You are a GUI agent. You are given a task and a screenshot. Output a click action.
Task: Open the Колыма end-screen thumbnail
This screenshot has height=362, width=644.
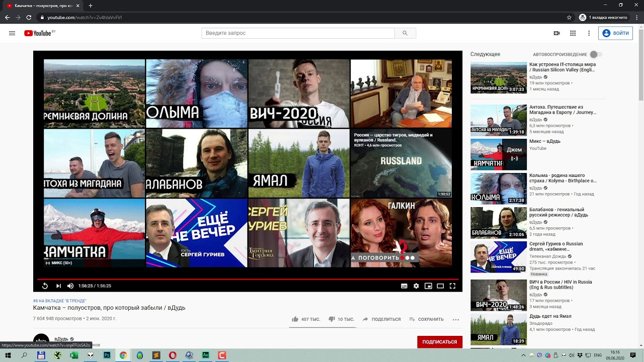point(196,94)
